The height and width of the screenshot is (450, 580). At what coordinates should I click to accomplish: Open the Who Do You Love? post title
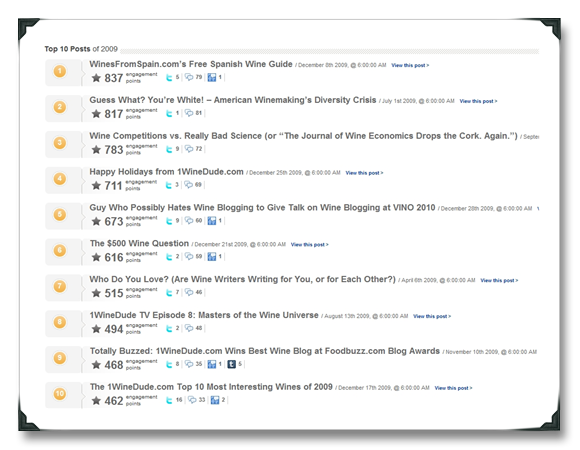point(243,280)
